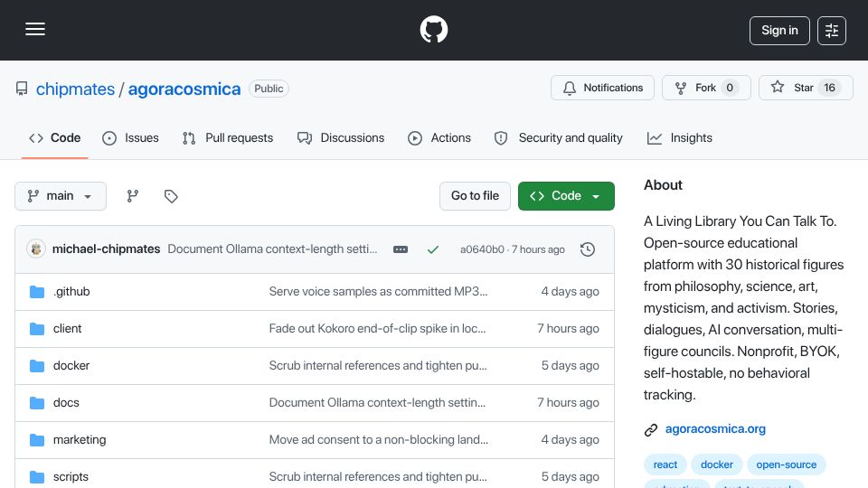Image resolution: width=868 pixels, height=488 pixels.
Task: View tags with the tag icon
Action: tap(171, 196)
